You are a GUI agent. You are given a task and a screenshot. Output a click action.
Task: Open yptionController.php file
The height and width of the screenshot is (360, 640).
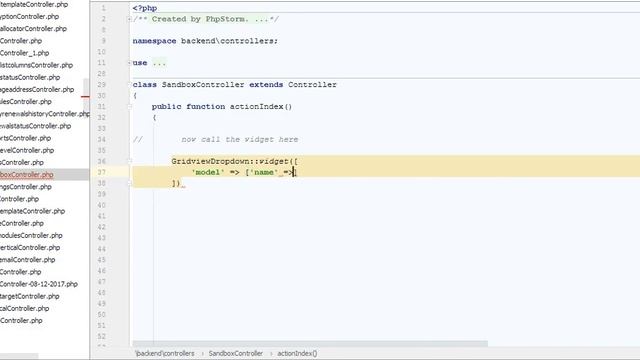(29, 17)
